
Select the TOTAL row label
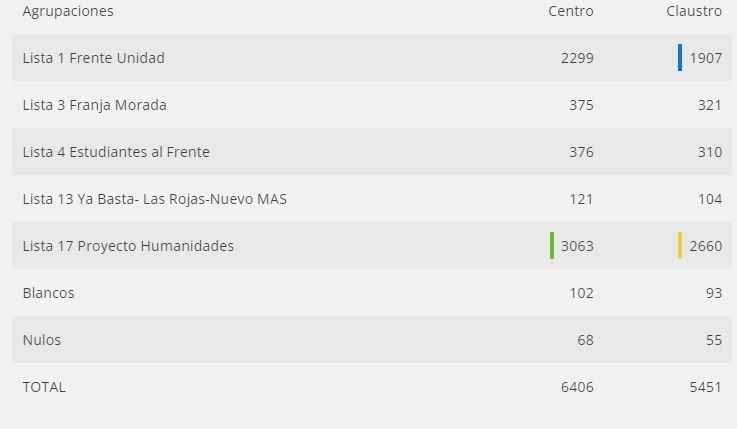click(44, 387)
